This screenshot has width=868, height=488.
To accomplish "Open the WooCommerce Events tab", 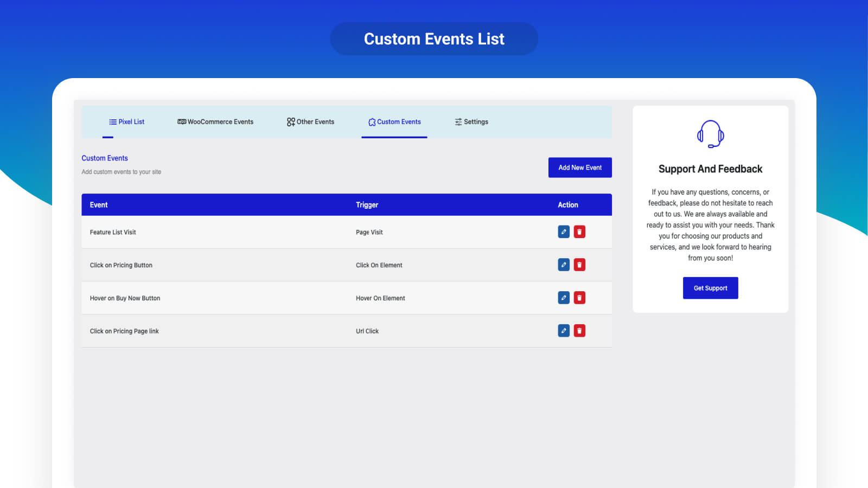I will [215, 122].
